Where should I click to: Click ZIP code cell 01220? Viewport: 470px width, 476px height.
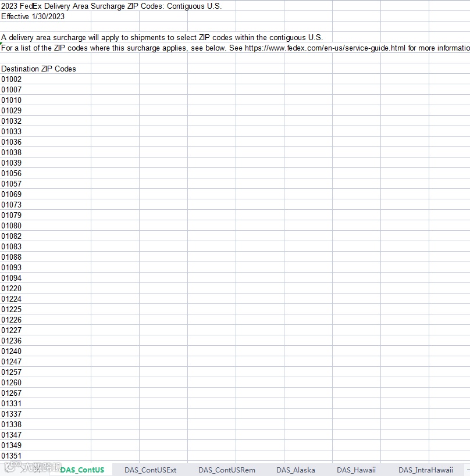pyautogui.click(x=45, y=289)
